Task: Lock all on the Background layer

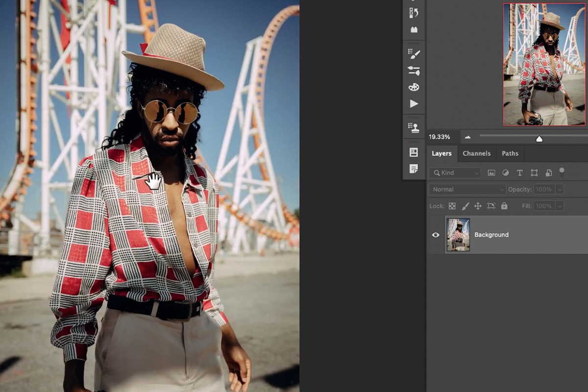Action: coord(504,206)
